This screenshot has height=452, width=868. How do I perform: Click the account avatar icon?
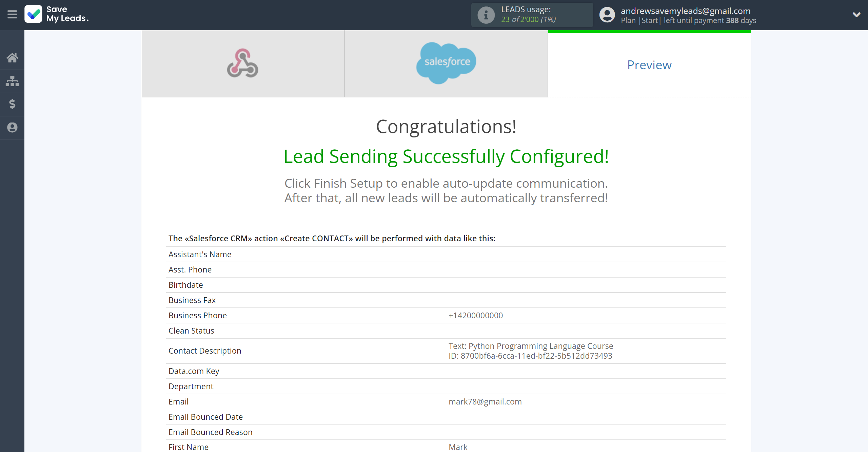pos(607,15)
